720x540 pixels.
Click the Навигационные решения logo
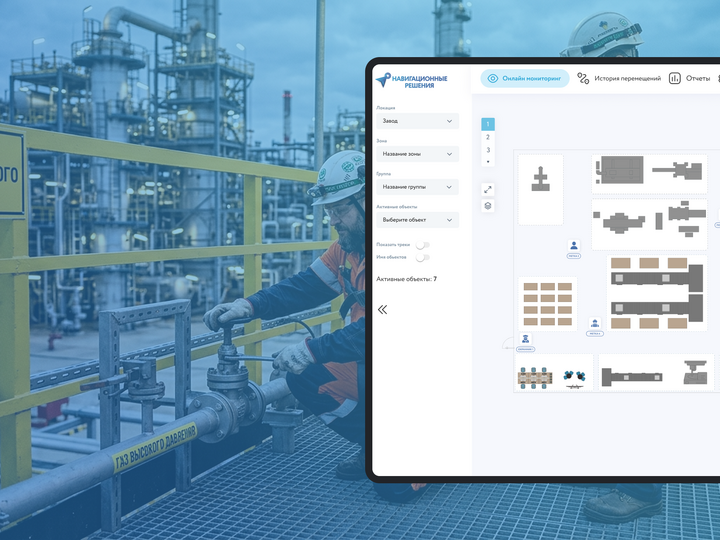(412, 80)
